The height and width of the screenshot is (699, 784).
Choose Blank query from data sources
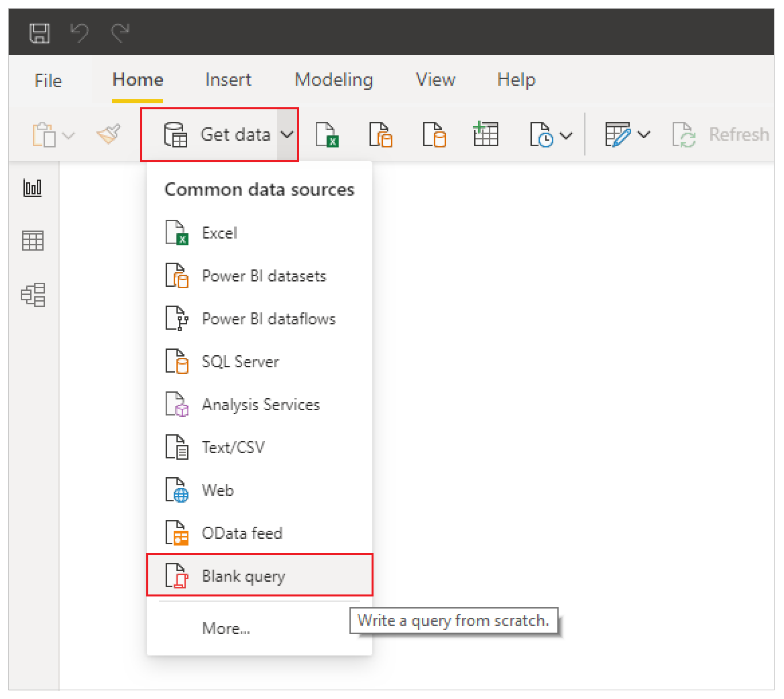click(243, 576)
